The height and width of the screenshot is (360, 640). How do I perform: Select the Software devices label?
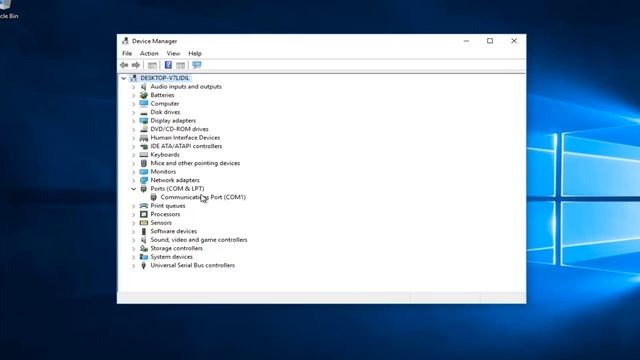click(173, 231)
